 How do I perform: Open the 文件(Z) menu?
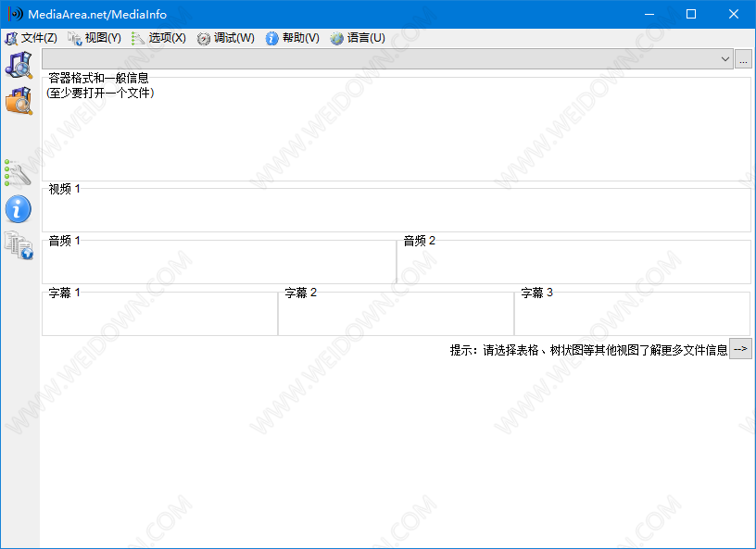tap(31, 38)
